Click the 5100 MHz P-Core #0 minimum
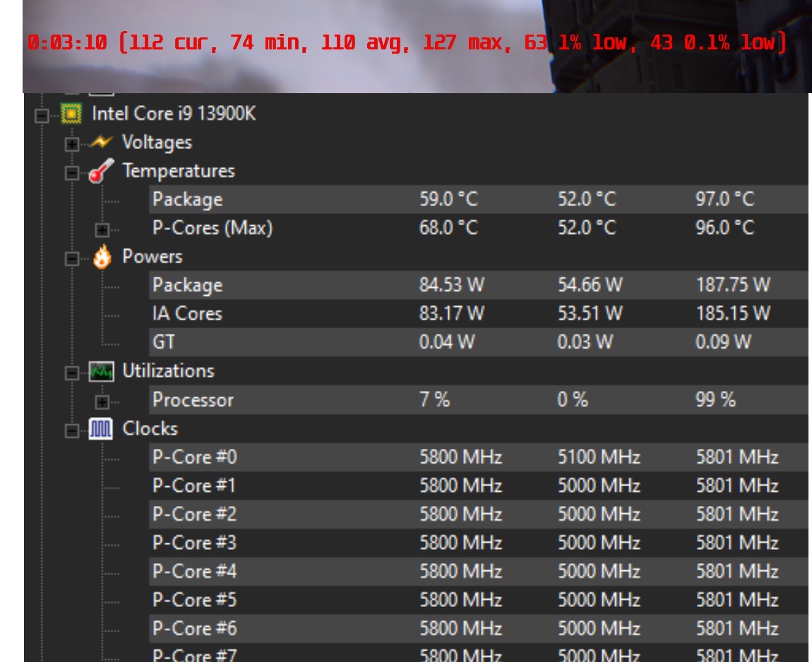 (599, 457)
